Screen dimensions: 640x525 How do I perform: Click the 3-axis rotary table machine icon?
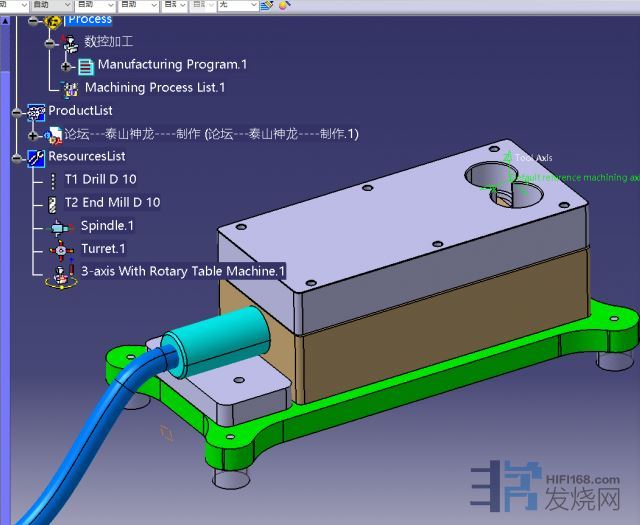pyautogui.click(x=62, y=273)
